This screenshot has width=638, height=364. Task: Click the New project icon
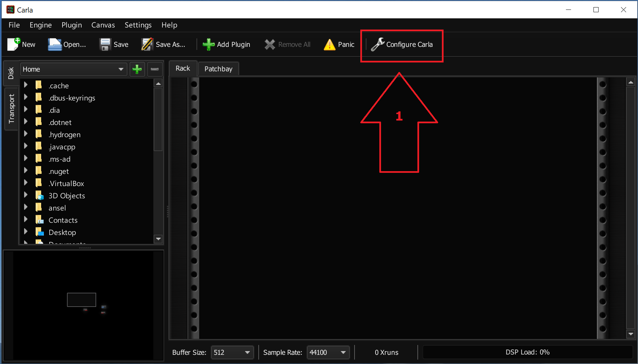pyautogui.click(x=14, y=44)
